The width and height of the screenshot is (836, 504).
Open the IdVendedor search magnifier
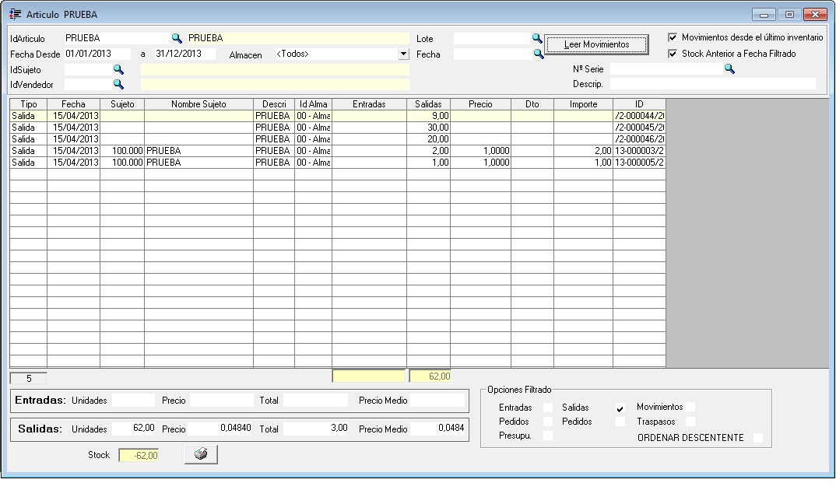tap(118, 84)
